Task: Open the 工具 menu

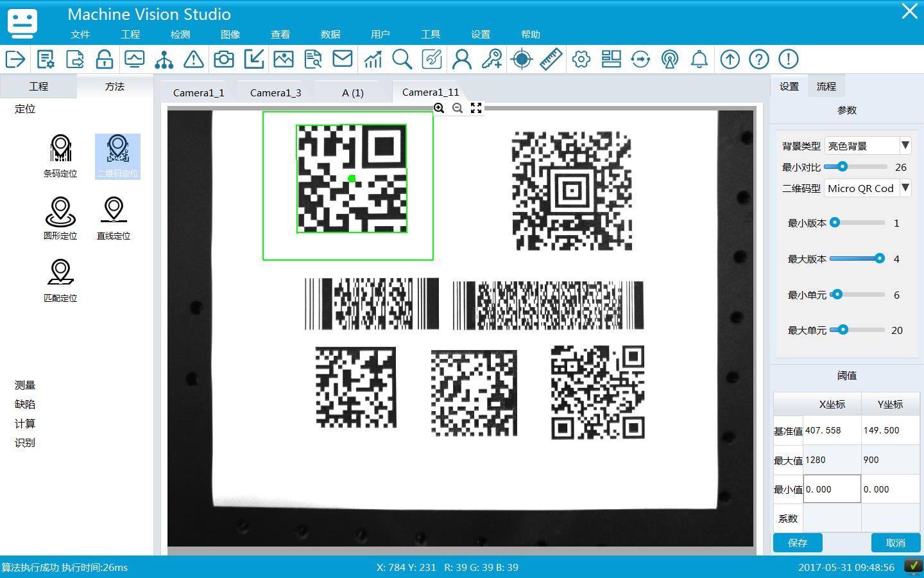Action: (431, 35)
